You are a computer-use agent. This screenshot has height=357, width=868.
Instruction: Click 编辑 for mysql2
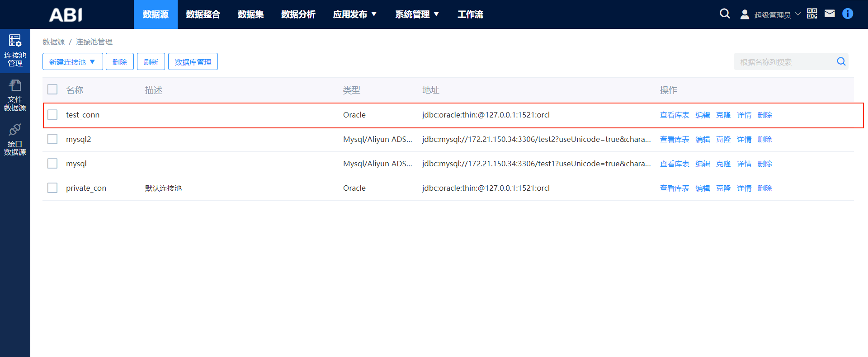click(x=703, y=139)
